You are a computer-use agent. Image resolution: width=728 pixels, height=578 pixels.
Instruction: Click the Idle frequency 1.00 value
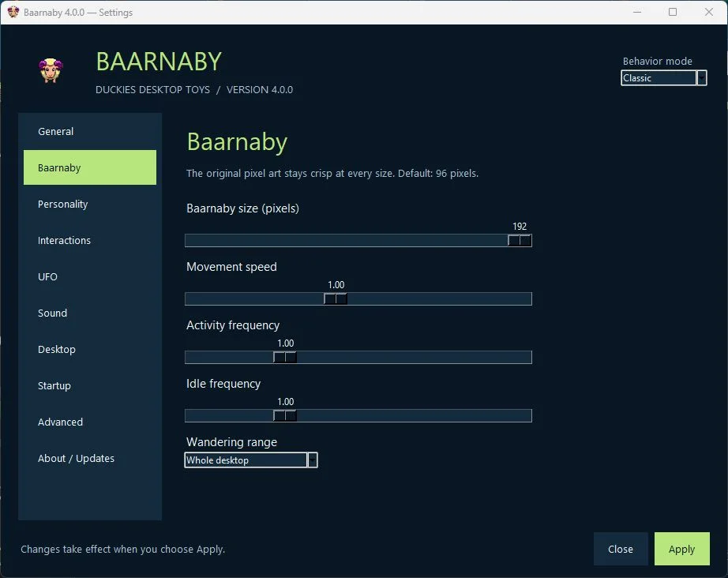pyautogui.click(x=286, y=402)
